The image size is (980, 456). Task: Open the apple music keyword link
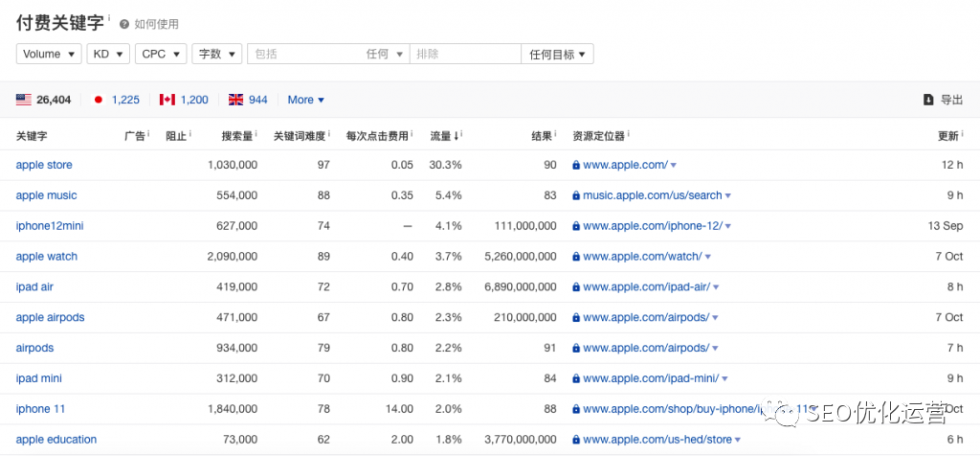46,195
